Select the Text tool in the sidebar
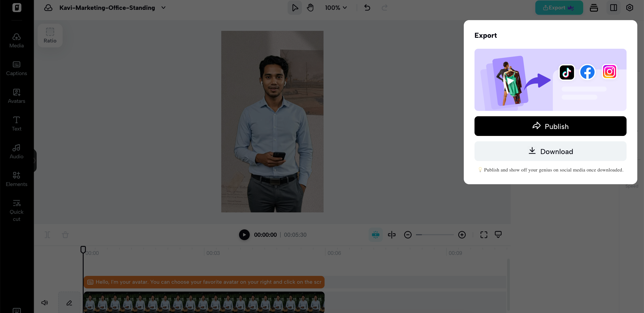 (16, 123)
